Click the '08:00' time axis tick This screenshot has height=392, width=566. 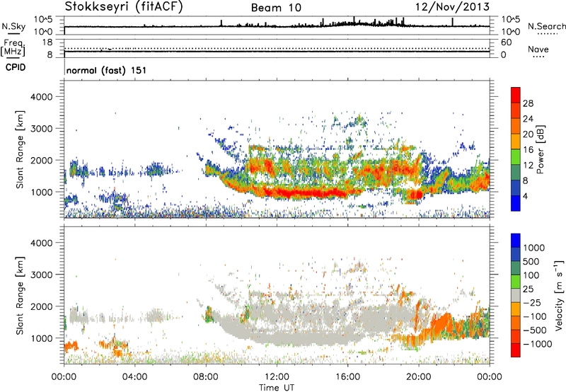pyautogui.click(x=206, y=377)
